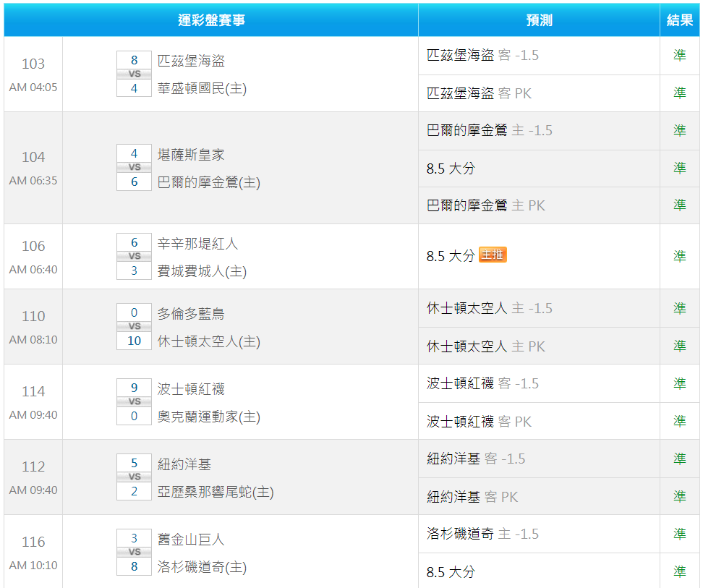Image resolution: width=703 pixels, height=588 pixels.
Task: Select game number 112
Action: [x=33, y=466]
